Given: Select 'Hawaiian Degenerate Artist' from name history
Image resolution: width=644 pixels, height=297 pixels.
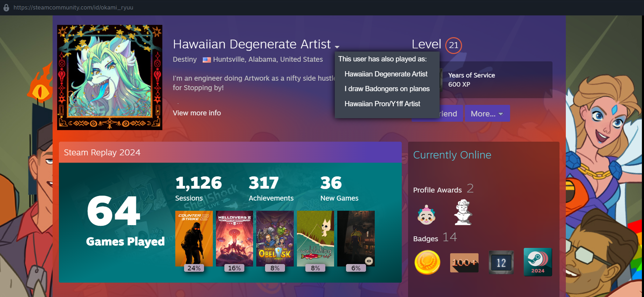Looking at the screenshot, I should (x=386, y=74).
